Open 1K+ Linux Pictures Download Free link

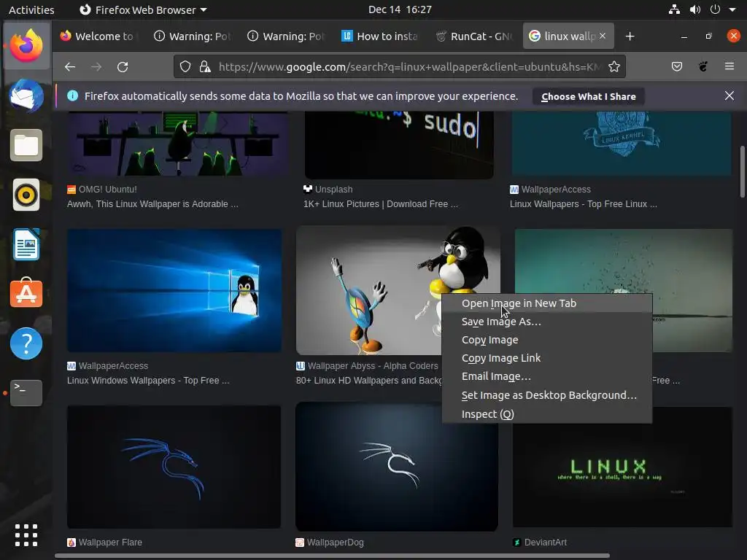tap(381, 204)
